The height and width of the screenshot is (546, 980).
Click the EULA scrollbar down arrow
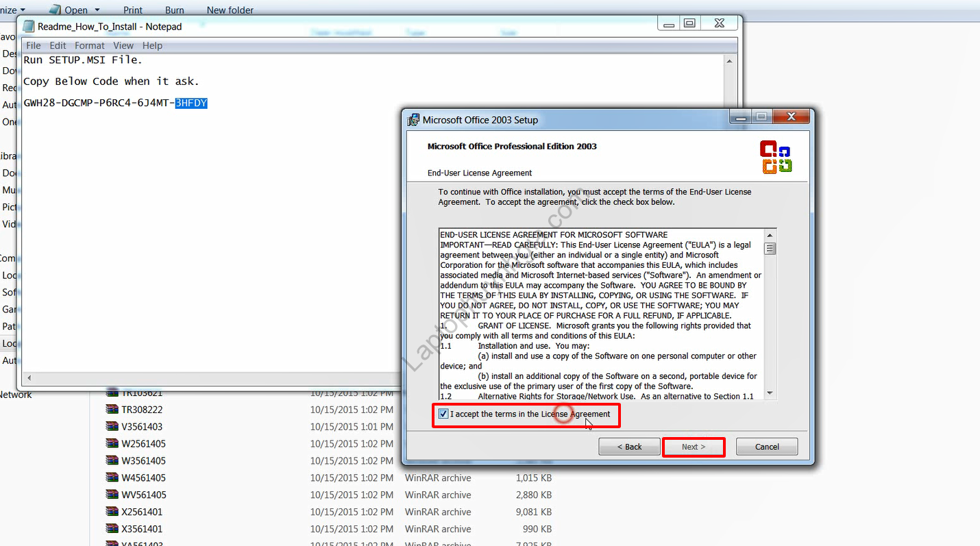click(x=770, y=393)
